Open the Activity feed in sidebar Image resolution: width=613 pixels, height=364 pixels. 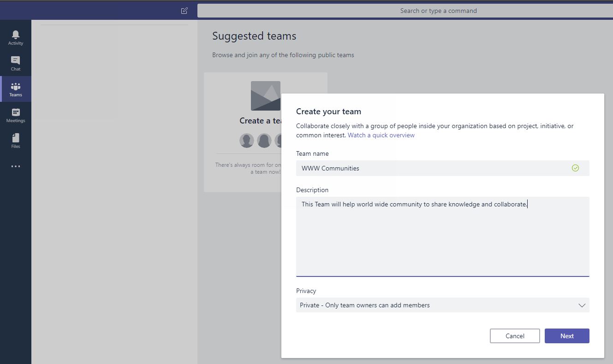pyautogui.click(x=16, y=37)
